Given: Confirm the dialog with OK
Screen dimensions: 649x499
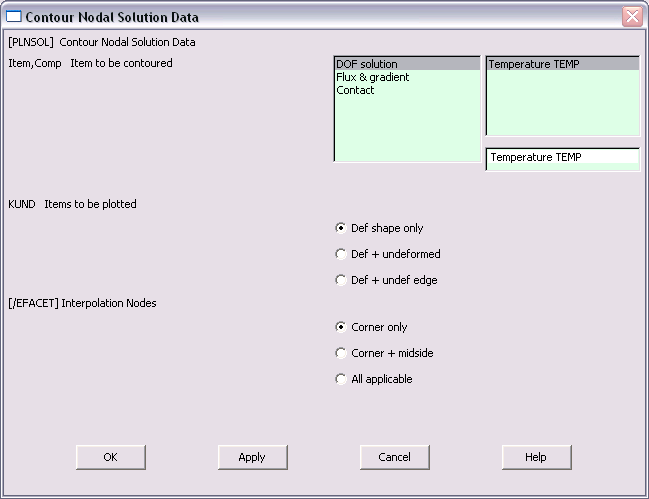Looking at the screenshot, I should point(111,457).
